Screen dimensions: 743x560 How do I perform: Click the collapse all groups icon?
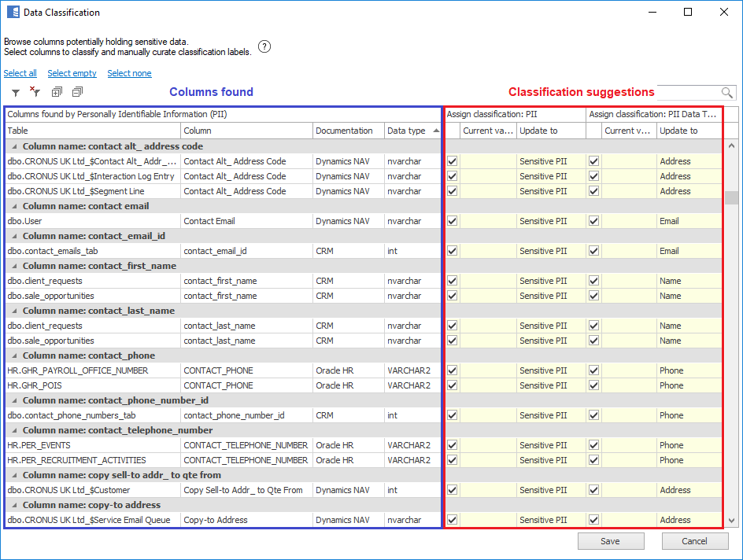(77, 93)
